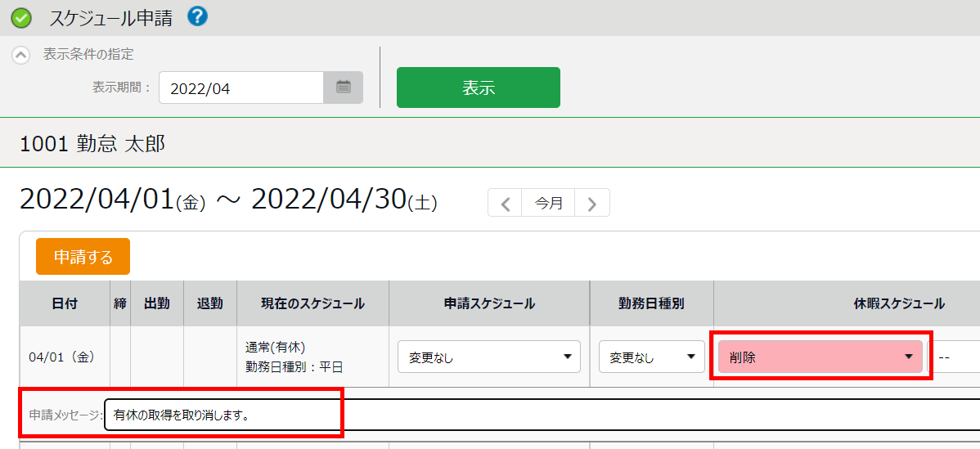Go to the previous month
Viewport: 980px width, 449px height.
506,204
